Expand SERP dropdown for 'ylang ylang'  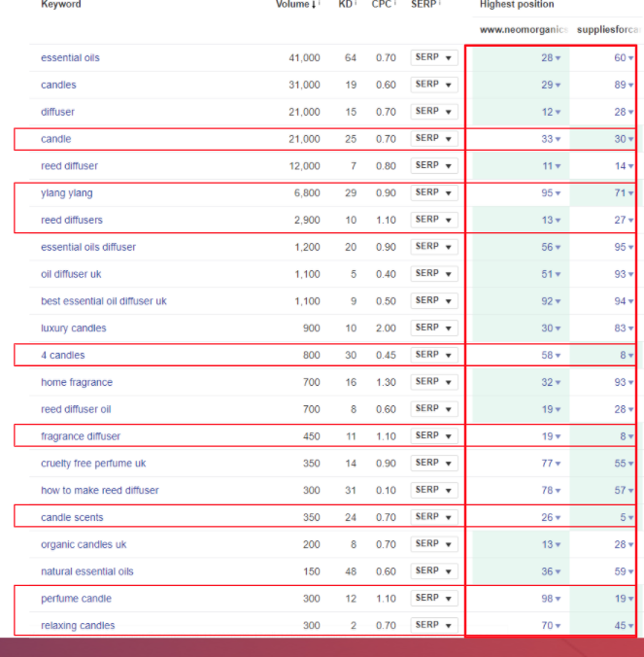(x=434, y=192)
